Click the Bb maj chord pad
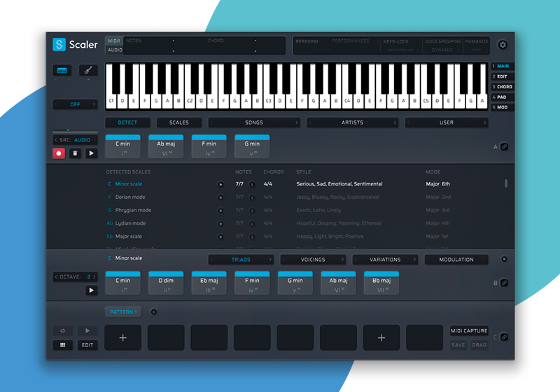 pyautogui.click(x=381, y=283)
